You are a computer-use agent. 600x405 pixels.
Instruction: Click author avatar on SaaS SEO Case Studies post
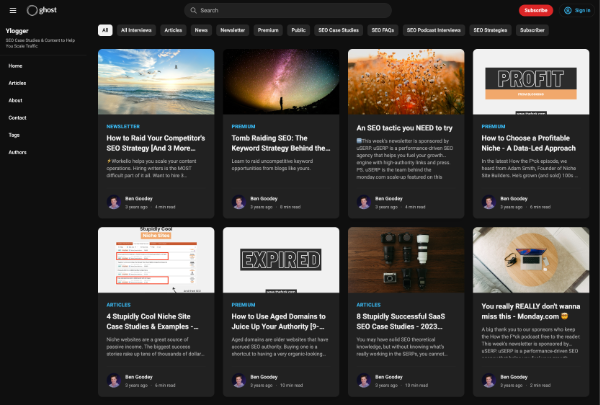coord(364,381)
